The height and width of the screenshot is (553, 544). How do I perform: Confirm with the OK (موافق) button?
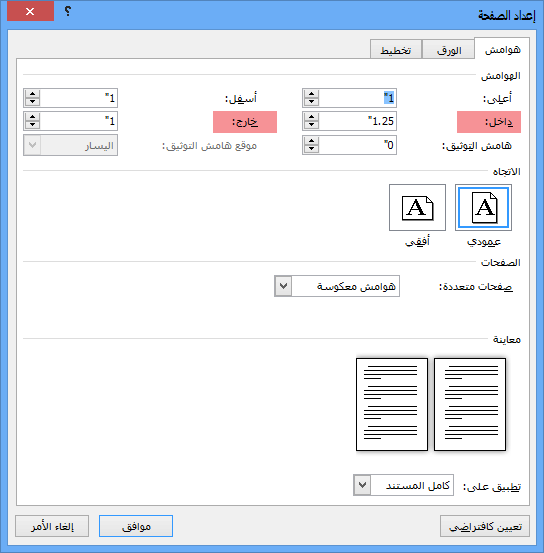(136, 526)
